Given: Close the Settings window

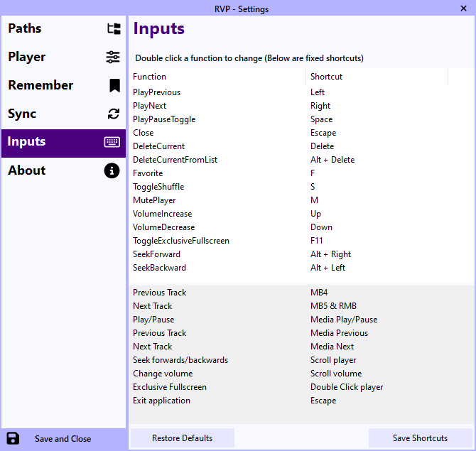Looking at the screenshot, I should (x=463, y=8).
